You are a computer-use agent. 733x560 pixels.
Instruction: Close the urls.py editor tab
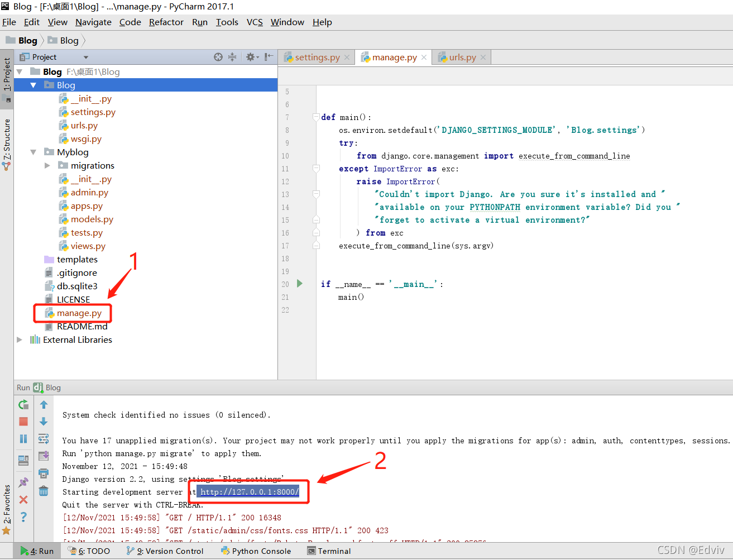[483, 58]
